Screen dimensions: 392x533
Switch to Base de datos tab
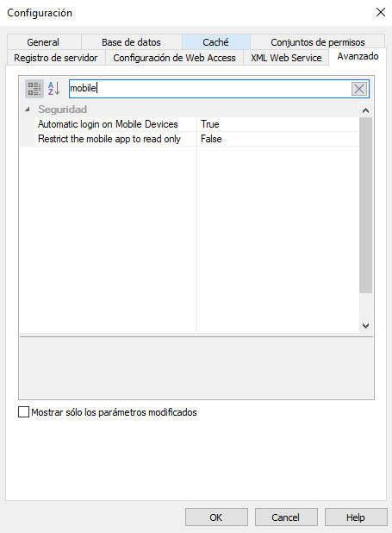(x=132, y=42)
